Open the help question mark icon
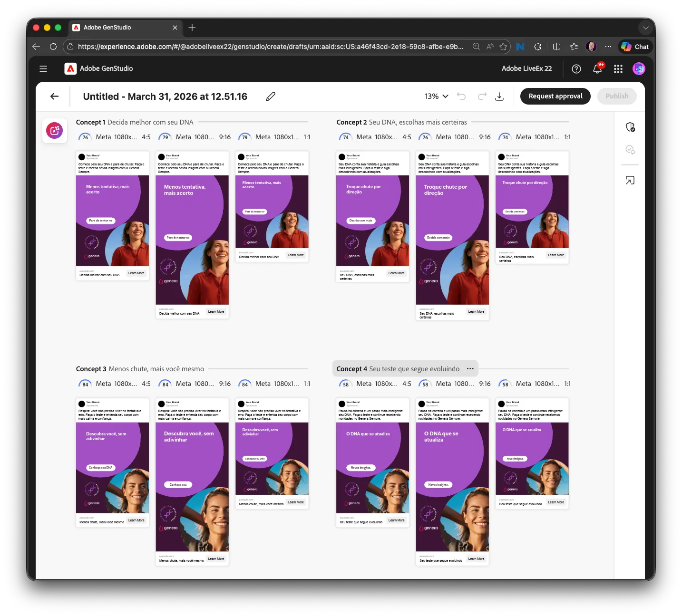This screenshot has width=682, height=616. pyautogui.click(x=576, y=69)
